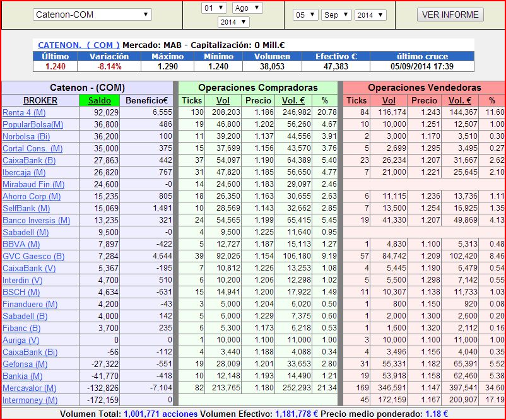Sort by Vol in Operaciones Compradoras

[x=223, y=100]
